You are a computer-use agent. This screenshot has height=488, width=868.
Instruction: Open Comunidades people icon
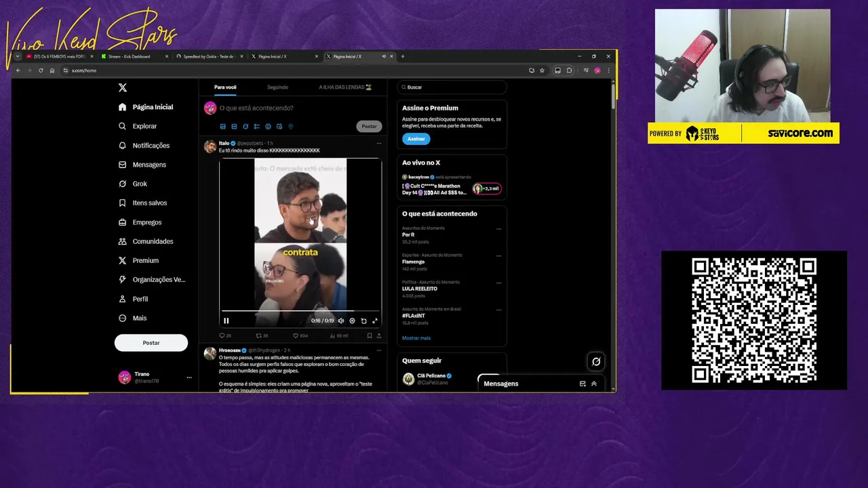point(122,241)
